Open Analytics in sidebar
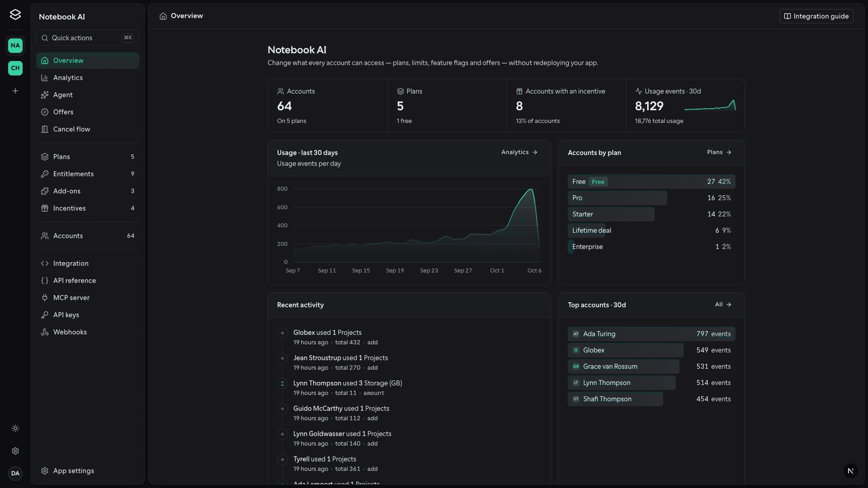Screen dimensions: 868x488 [88, 78]
